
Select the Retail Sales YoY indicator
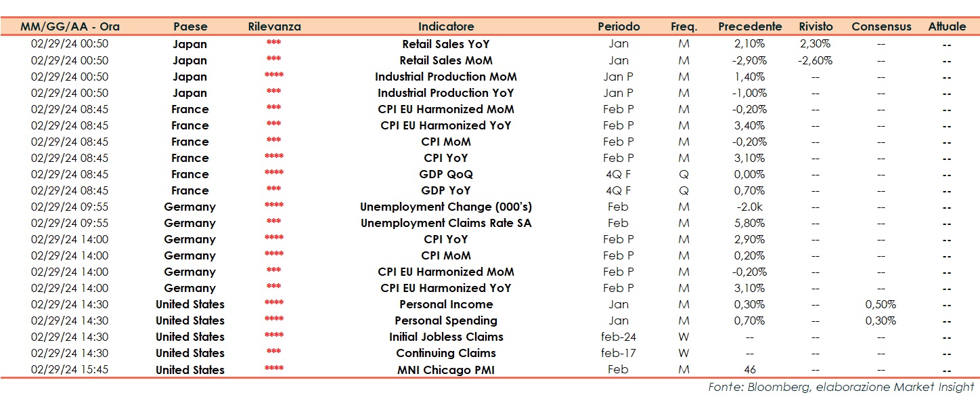pos(446,44)
